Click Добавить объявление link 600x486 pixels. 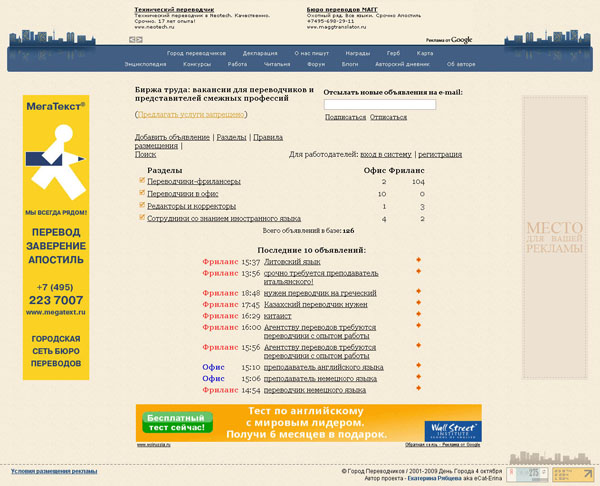coord(172,137)
